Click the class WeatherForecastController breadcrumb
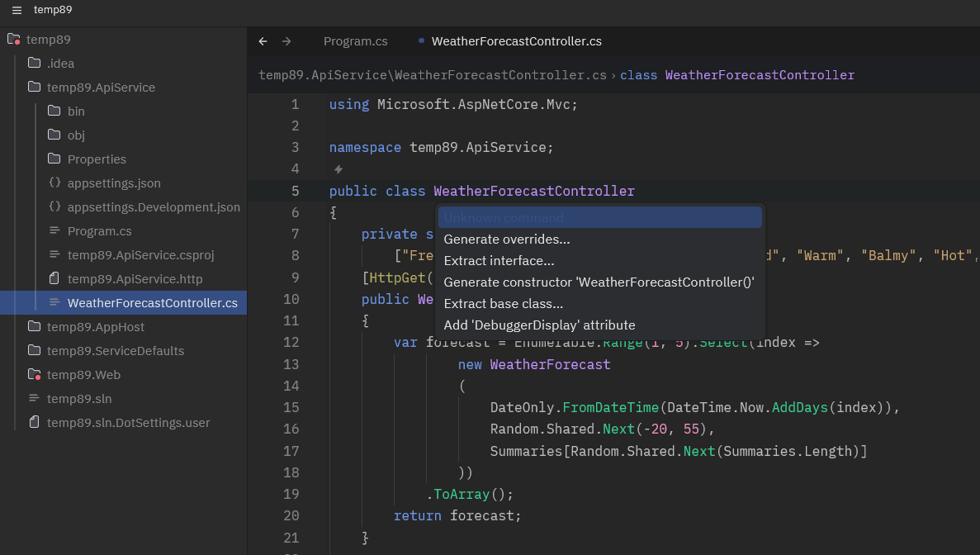Screen dimensions: 980x555 [737, 75]
